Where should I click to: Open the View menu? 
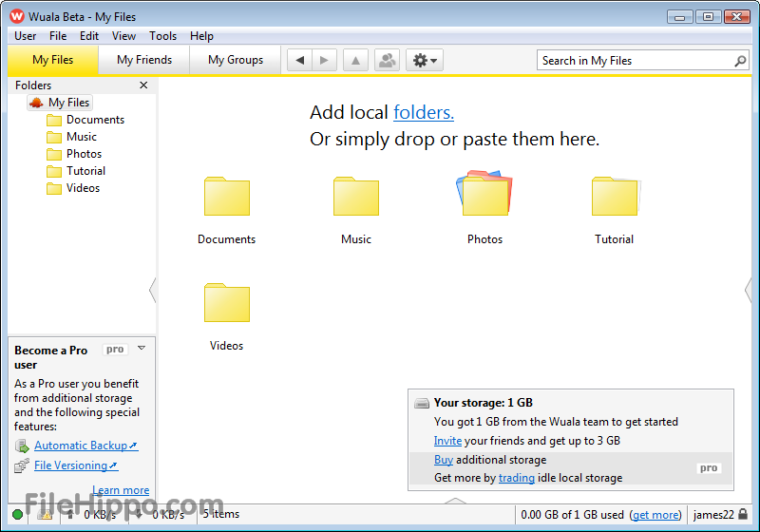pos(123,36)
